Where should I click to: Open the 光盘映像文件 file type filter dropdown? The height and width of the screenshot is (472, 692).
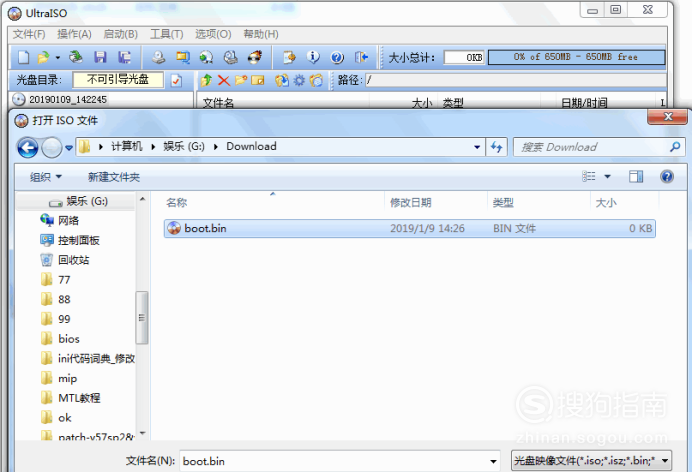click(591, 461)
